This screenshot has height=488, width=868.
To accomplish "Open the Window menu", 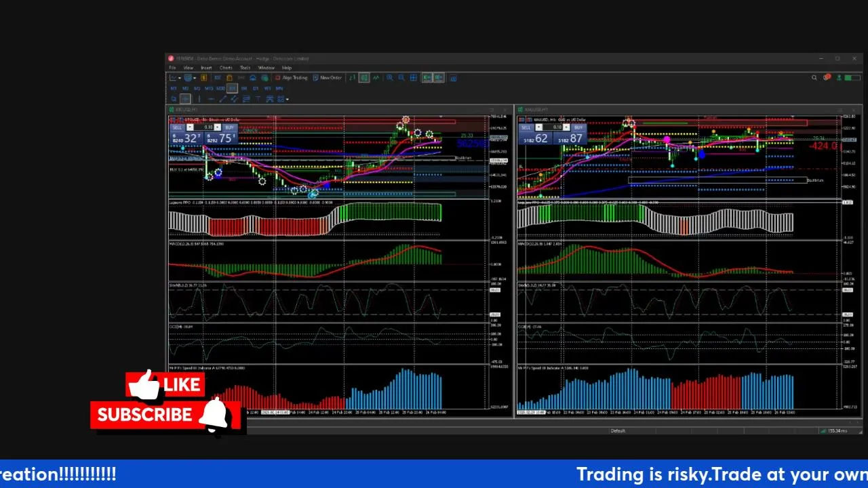I will pos(266,68).
